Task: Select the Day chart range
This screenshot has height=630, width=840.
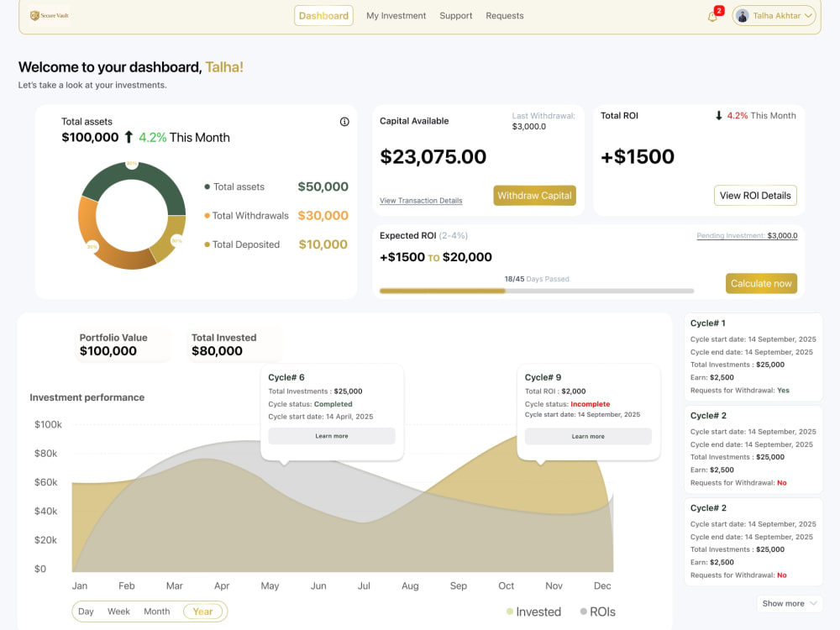Action: click(86, 612)
